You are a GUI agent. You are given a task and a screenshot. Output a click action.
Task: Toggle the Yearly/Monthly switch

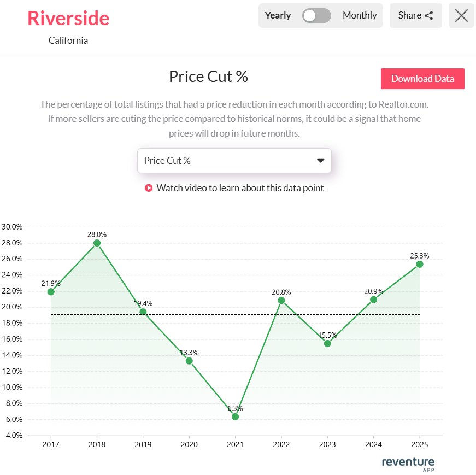pyautogui.click(x=316, y=15)
